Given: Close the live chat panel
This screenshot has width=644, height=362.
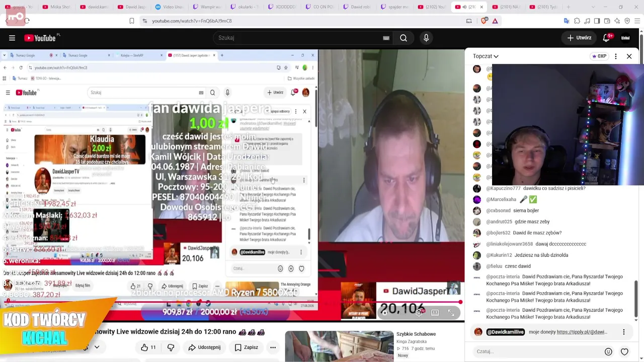Looking at the screenshot, I should pyautogui.click(x=629, y=56).
